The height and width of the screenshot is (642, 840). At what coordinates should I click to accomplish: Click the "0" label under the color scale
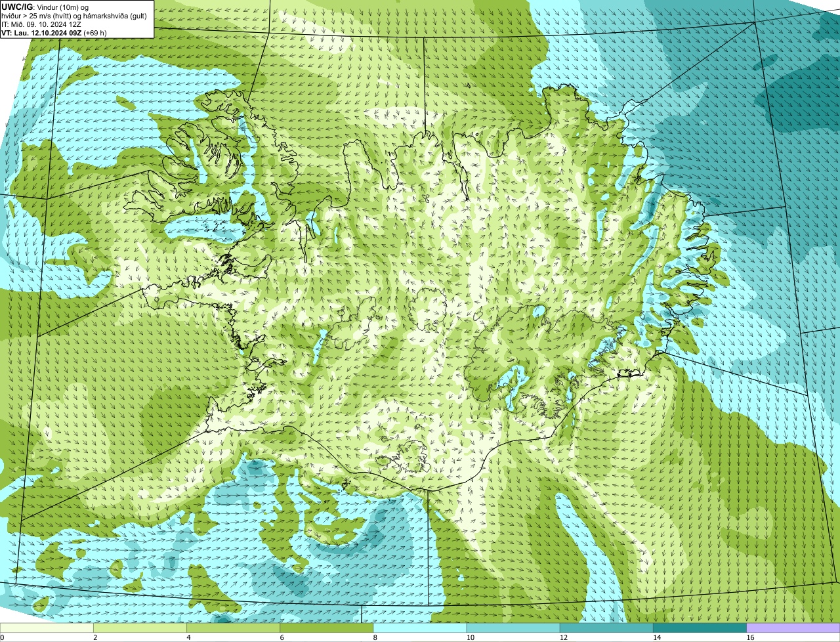tap(2, 637)
